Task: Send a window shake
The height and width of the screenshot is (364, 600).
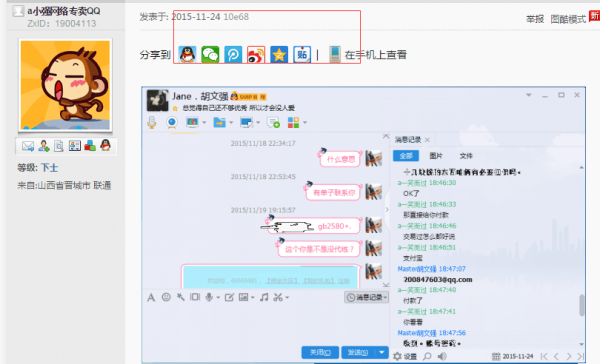Action: coord(195,297)
